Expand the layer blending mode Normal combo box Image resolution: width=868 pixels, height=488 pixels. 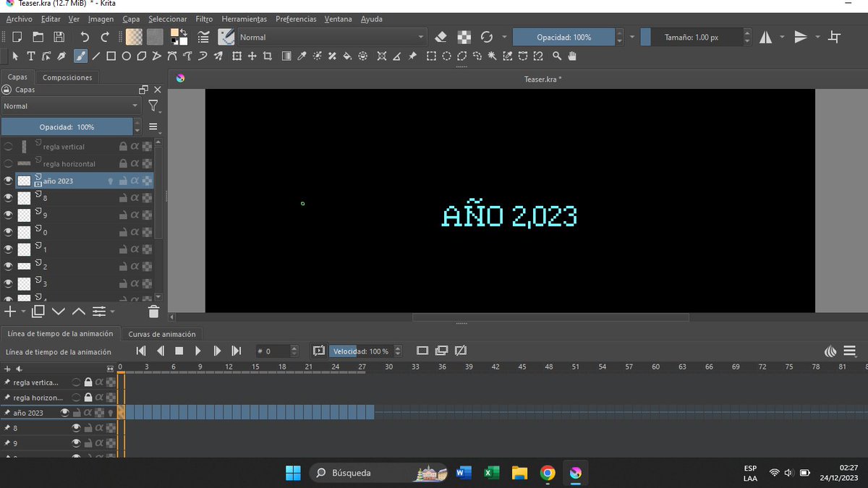click(x=71, y=106)
